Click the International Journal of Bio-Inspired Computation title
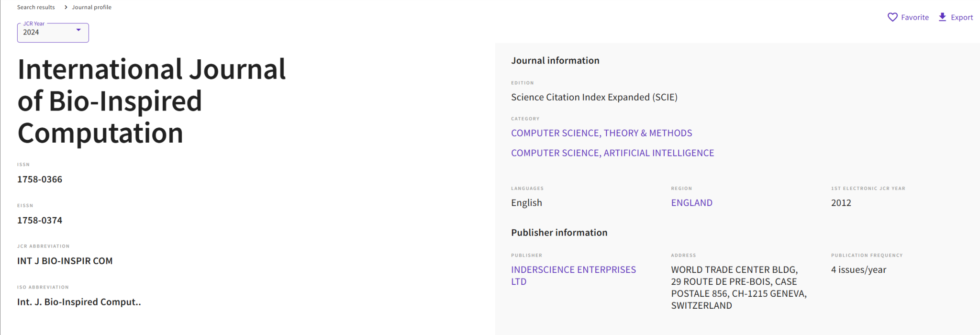Screen dimensions: 980x335 coord(152,101)
